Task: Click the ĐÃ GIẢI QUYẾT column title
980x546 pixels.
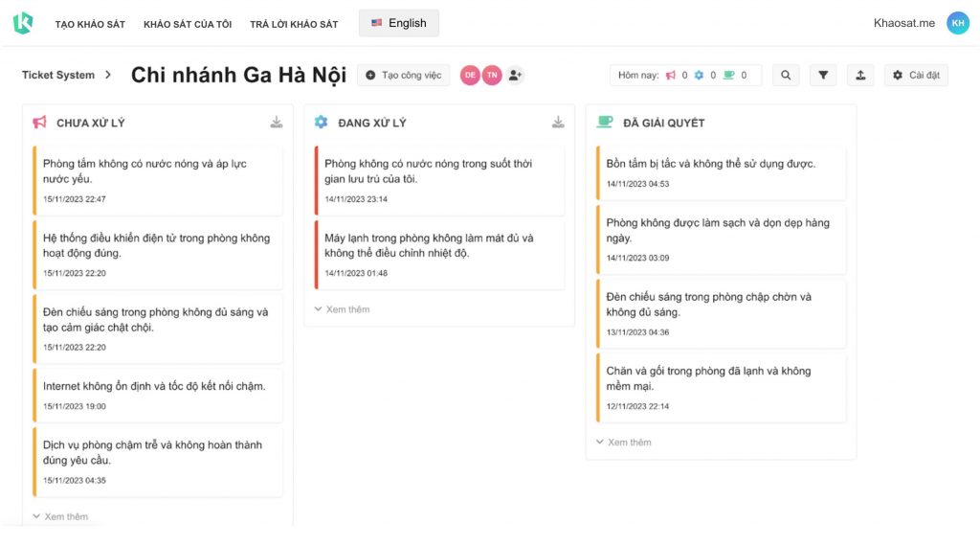Action: (x=664, y=124)
